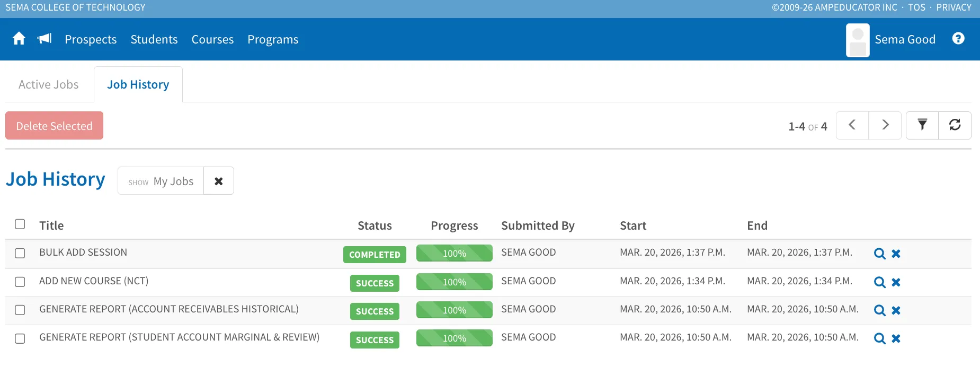Delete the Add New Course job
This screenshot has width=980, height=366.
pos(896,282)
